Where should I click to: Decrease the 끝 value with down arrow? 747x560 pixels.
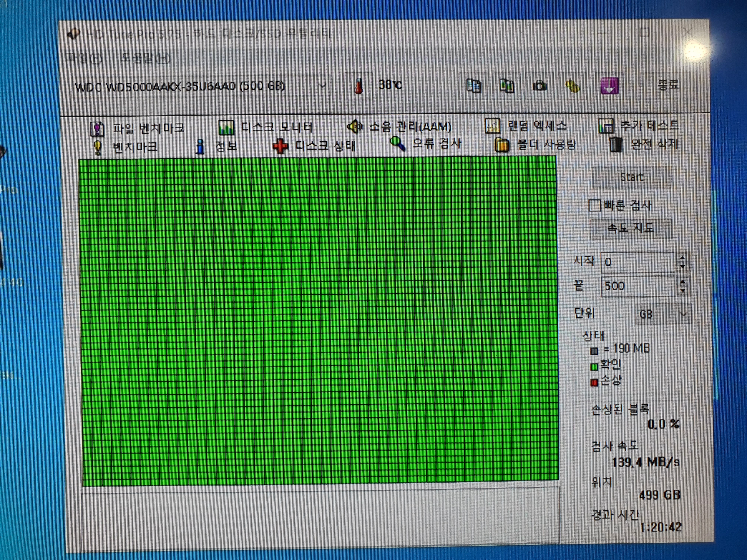(683, 291)
